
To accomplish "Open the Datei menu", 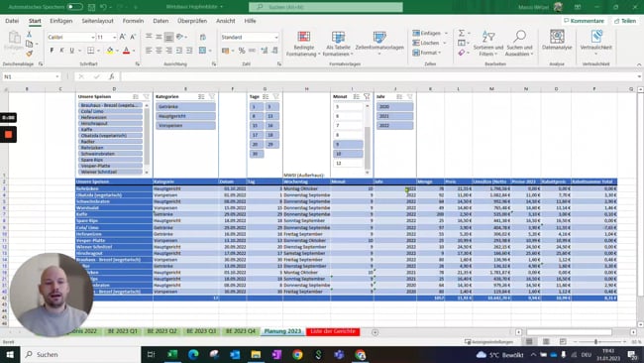I will coord(12,21).
